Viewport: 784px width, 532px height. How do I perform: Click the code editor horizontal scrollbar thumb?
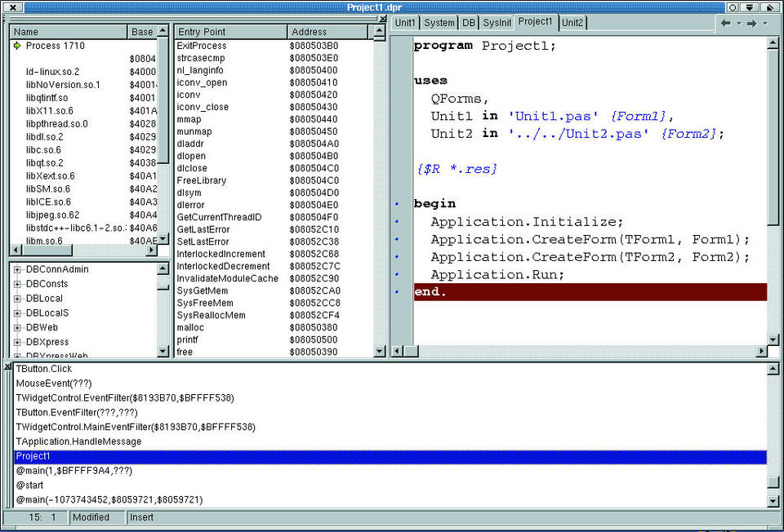click(x=412, y=352)
